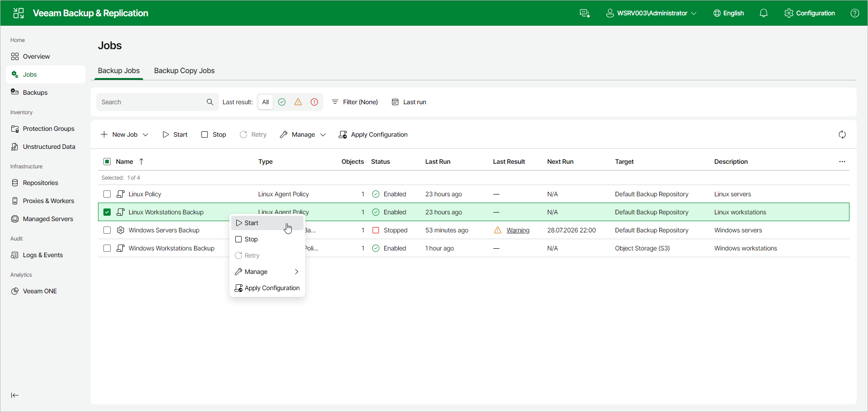Click the Overview dashboard icon
The image size is (868, 412).
[x=15, y=56]
